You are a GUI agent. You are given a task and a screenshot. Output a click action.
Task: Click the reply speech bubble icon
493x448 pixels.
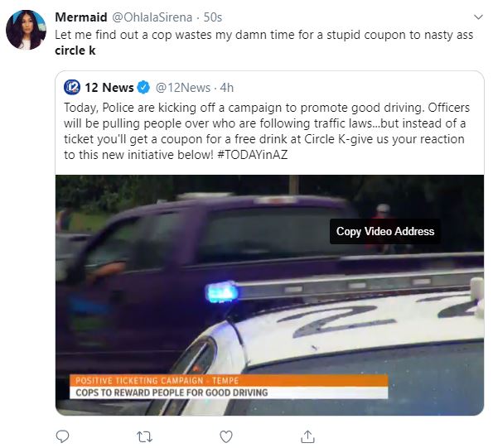62,436
